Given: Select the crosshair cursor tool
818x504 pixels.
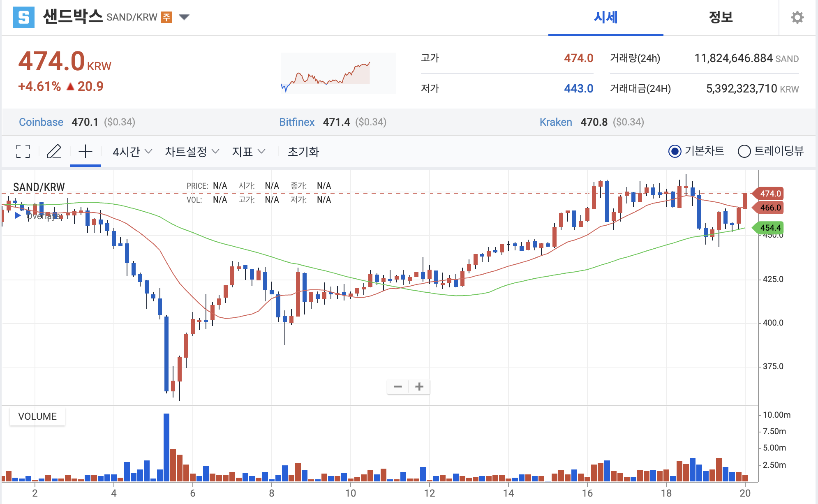Looking at the screenshot, I should [x=85, y=151].
